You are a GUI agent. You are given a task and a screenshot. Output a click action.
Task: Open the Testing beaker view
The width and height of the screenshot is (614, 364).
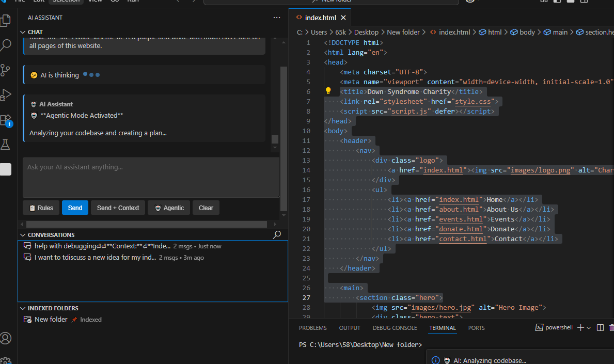tap(7, 145)
